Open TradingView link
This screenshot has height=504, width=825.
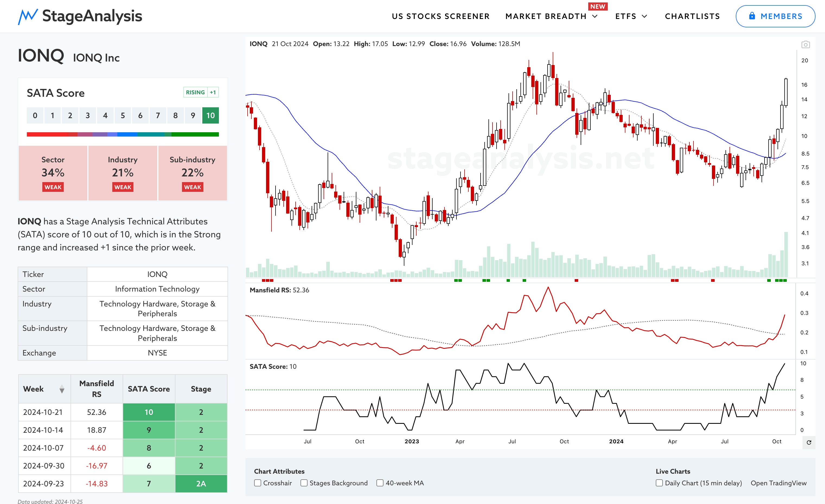click(778, 483)
